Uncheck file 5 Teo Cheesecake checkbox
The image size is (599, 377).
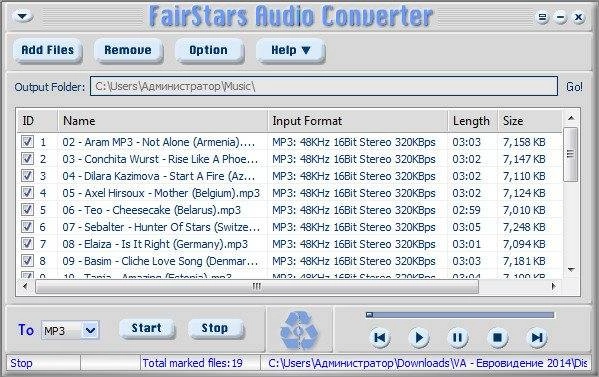pyautogui.click(x=27, y=210)
